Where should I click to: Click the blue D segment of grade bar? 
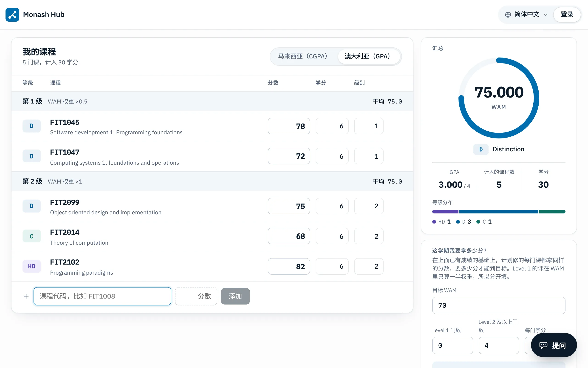pyautogui.click(x=499, y=212)
